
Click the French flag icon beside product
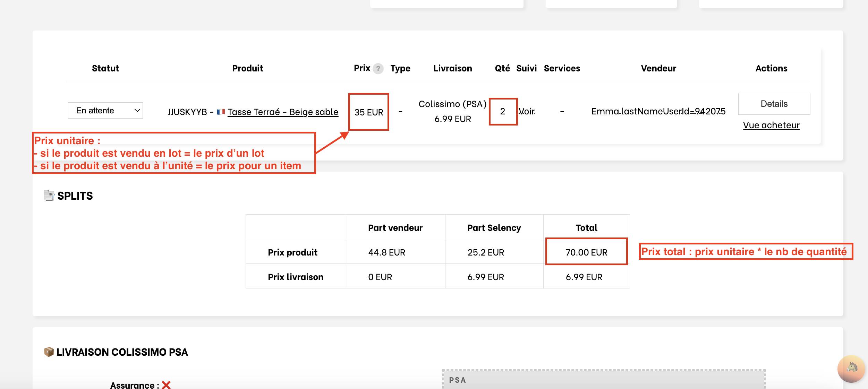point(221,112)
